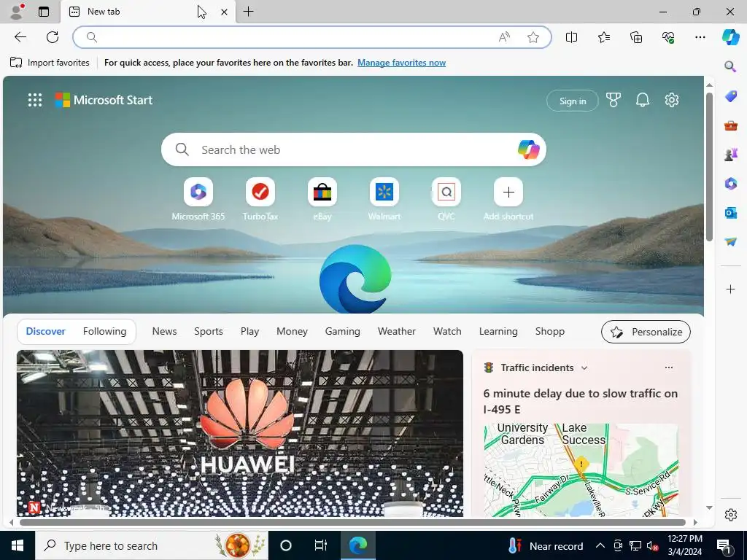
Task: Click the Personalize button
Action: point(646,332)
